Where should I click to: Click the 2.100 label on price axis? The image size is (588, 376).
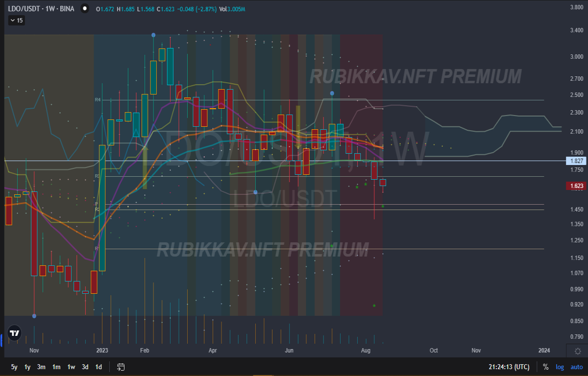pos(576,131)
